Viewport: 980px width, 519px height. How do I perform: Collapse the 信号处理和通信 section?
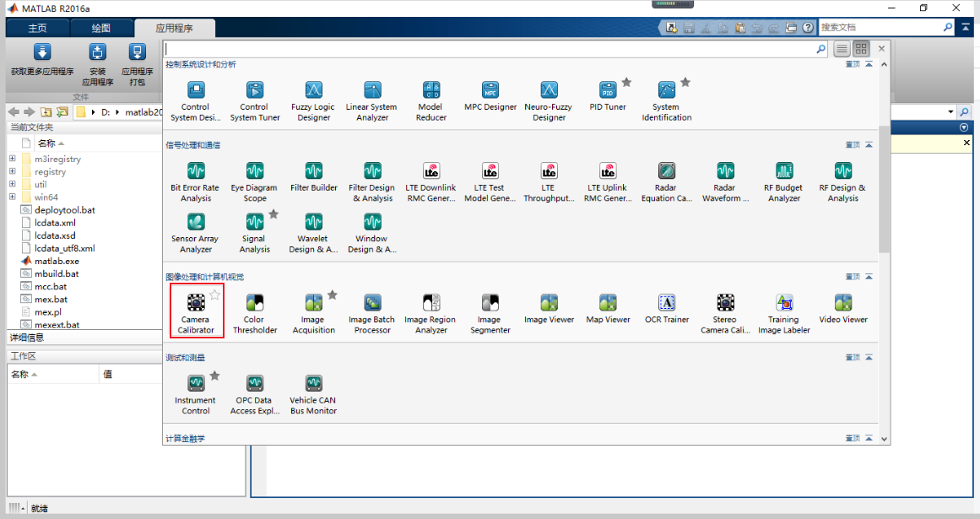[869, 145]
